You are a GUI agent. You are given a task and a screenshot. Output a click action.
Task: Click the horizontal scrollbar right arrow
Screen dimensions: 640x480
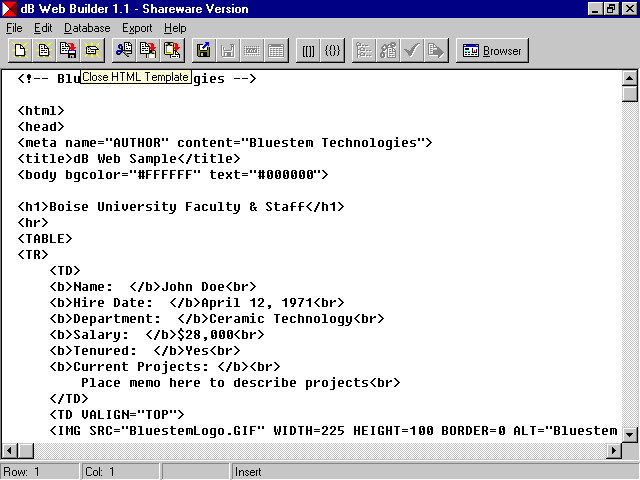pos(613,450)
